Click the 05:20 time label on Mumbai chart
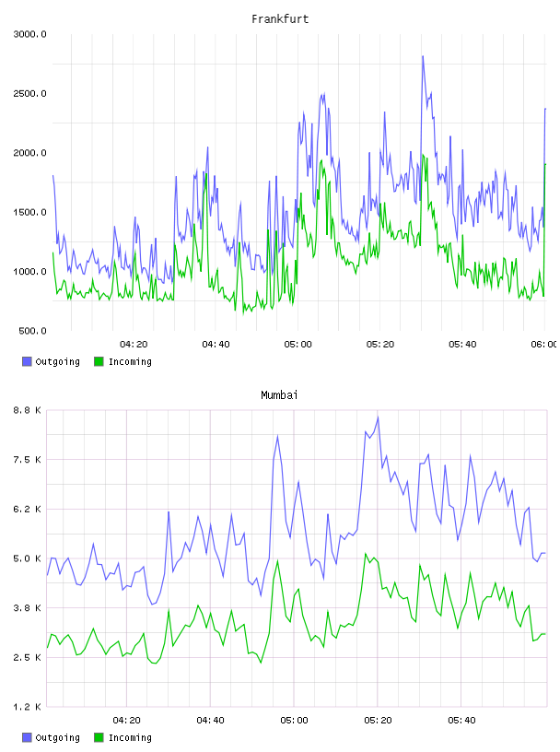The height and width of the screenshot is (752, 560). click(x=378, y=721)
